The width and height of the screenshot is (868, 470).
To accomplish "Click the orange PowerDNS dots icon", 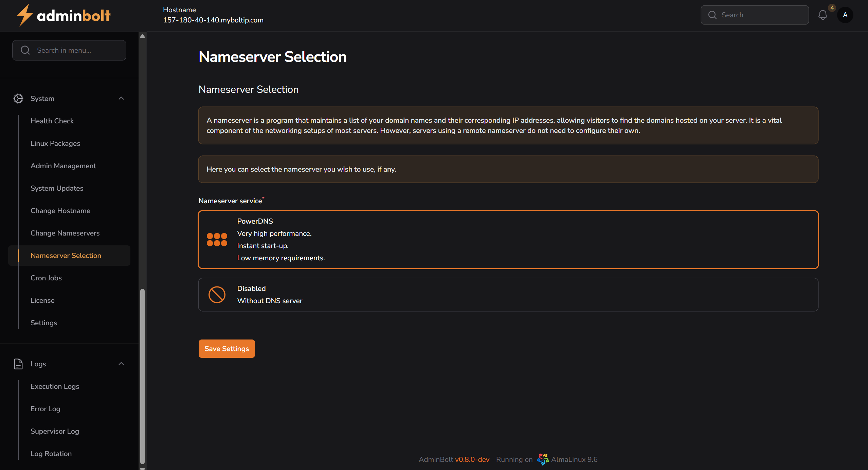I will 217,239.
